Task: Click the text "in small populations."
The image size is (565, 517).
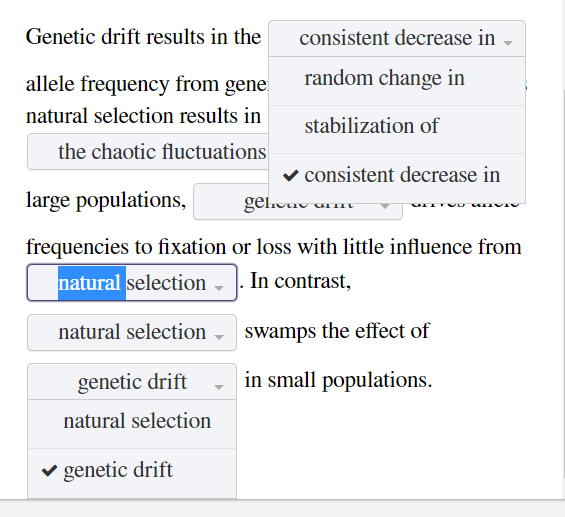Action: [x=338, y=380]
